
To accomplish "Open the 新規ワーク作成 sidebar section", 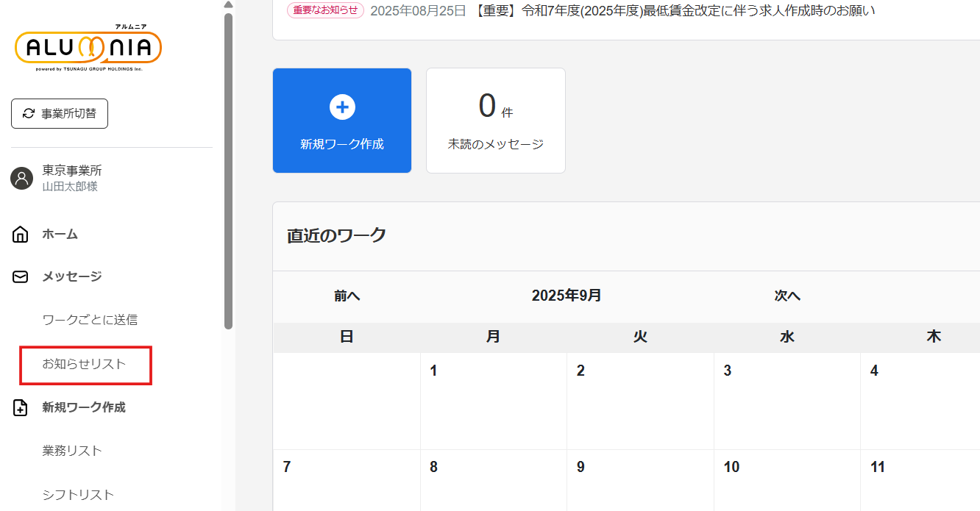I will coord(84,407).
